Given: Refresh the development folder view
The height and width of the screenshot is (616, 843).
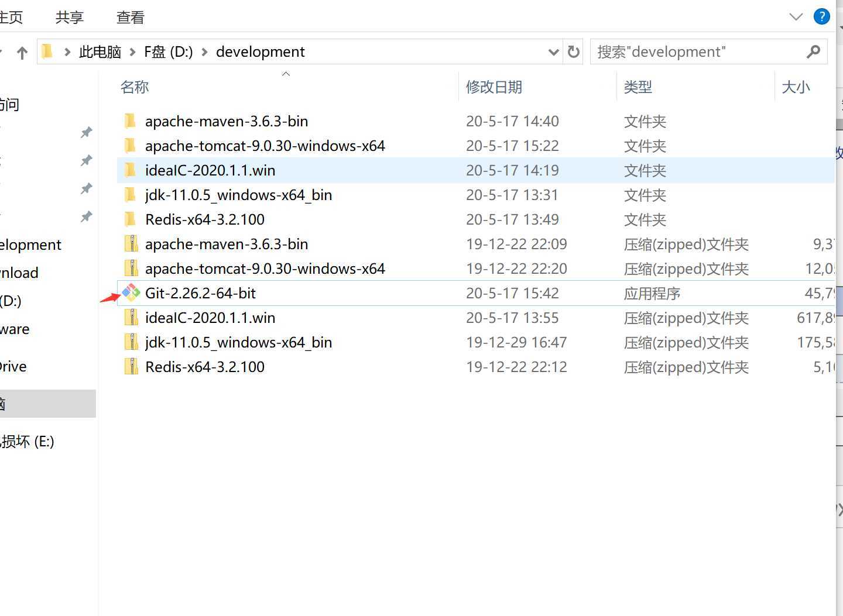Looking at the screenshot, I should click(x=574, y=52).
